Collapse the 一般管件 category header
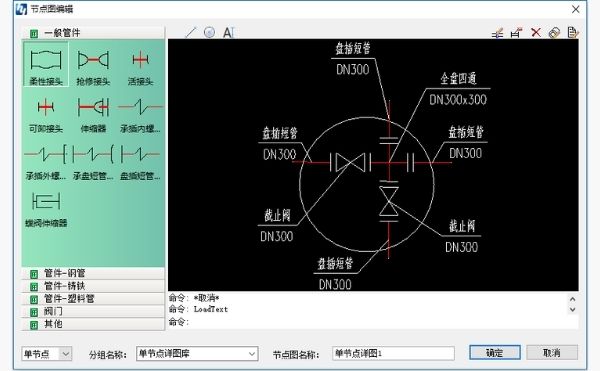This screenshot has height=371, width=600. click(93, 33)
